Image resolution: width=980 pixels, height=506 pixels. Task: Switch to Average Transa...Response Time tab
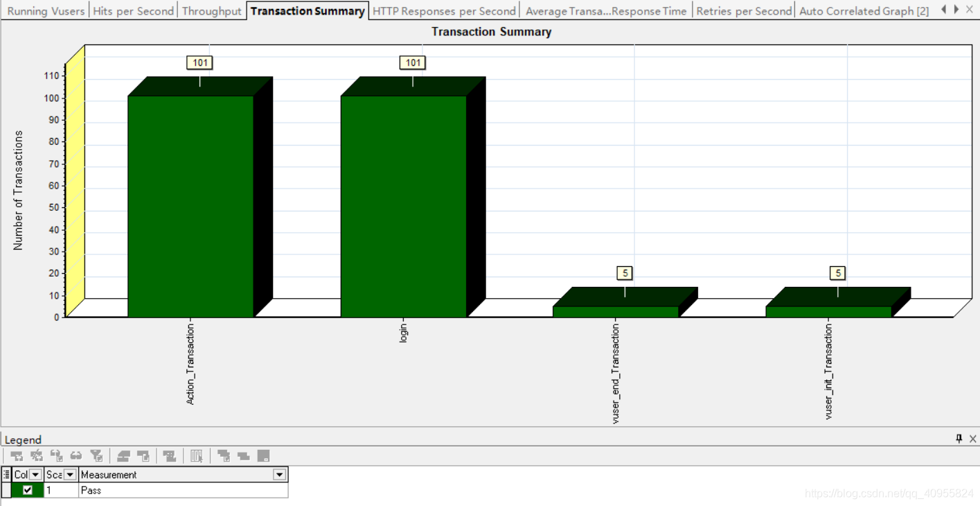(x=606, y=11)
